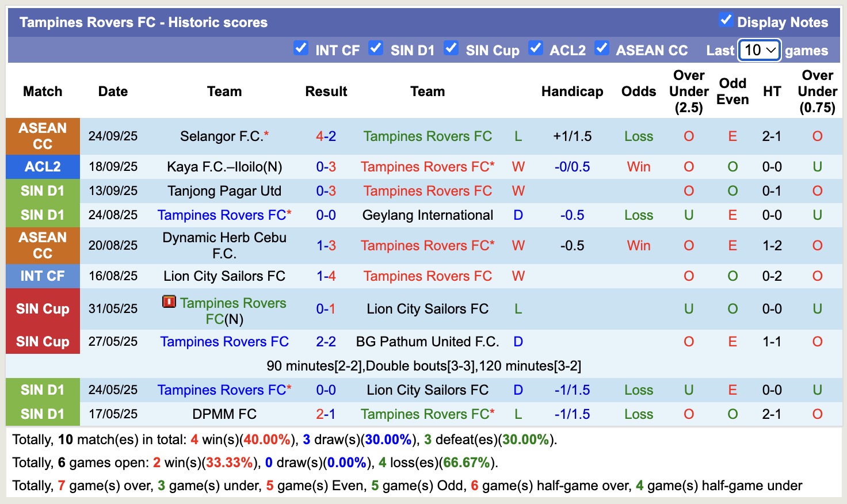The height and width of the screenshot is (504, 847).
Task: Uncheck the SIN D1 competition filter
Action: [376, 48]
